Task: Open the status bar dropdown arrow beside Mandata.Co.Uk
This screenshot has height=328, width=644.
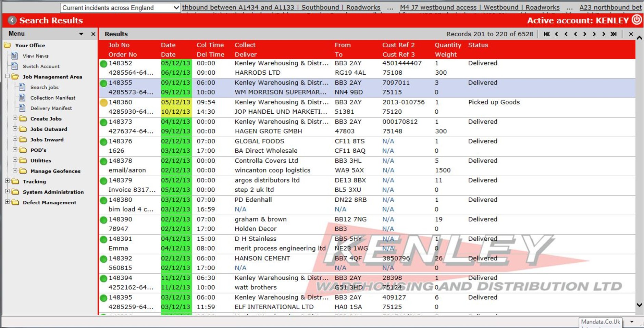Action: (632, 322)
